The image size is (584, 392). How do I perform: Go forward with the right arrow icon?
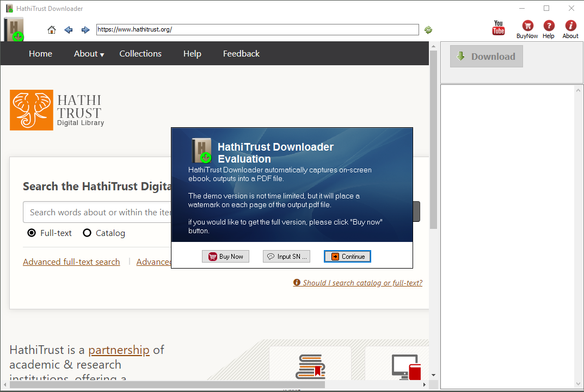85,30
